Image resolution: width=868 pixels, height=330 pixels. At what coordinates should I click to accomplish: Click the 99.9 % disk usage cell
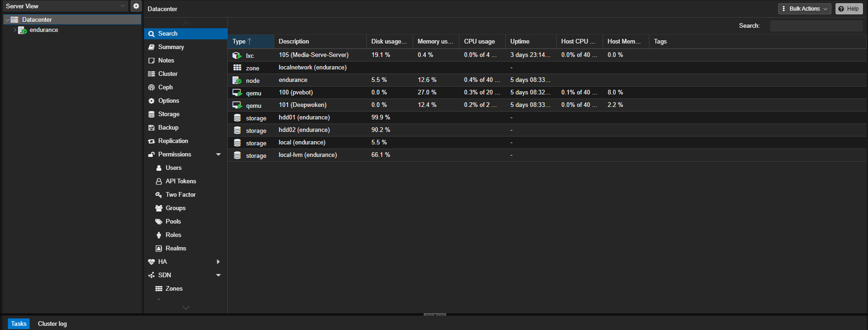390,118
